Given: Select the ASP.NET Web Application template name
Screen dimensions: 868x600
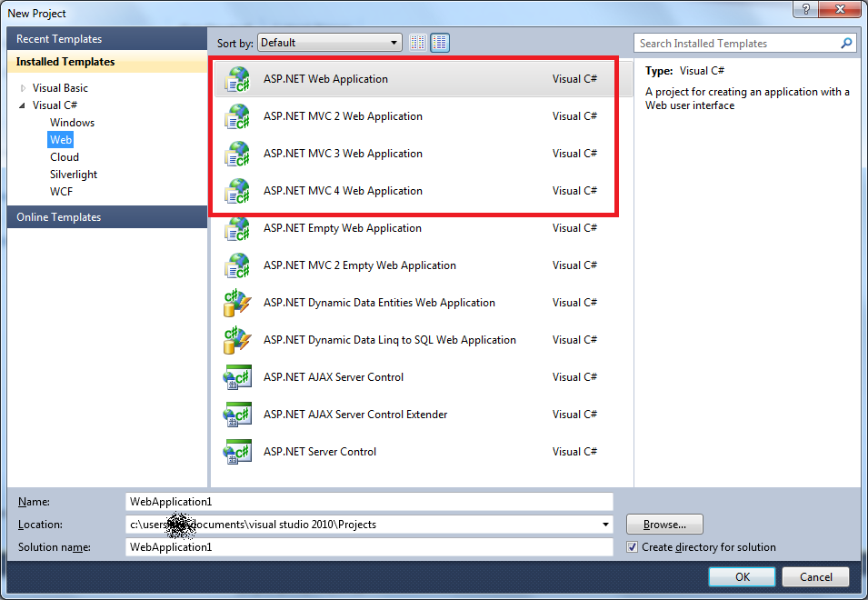Looking at the screenshot, I should [325, 79].
